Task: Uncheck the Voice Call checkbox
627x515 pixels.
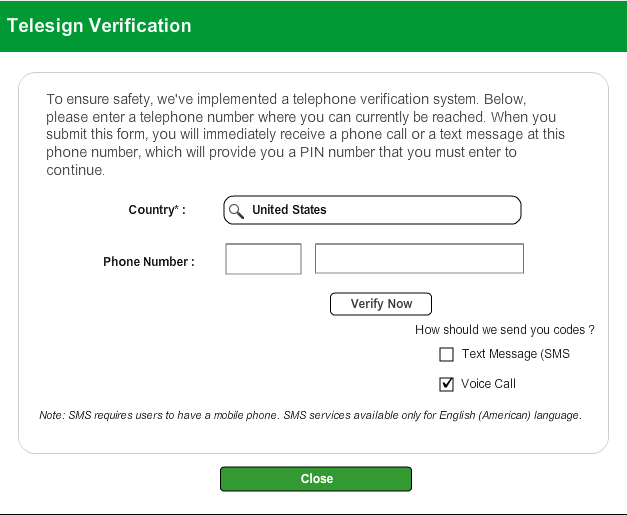Action: [x=446, y=384]
